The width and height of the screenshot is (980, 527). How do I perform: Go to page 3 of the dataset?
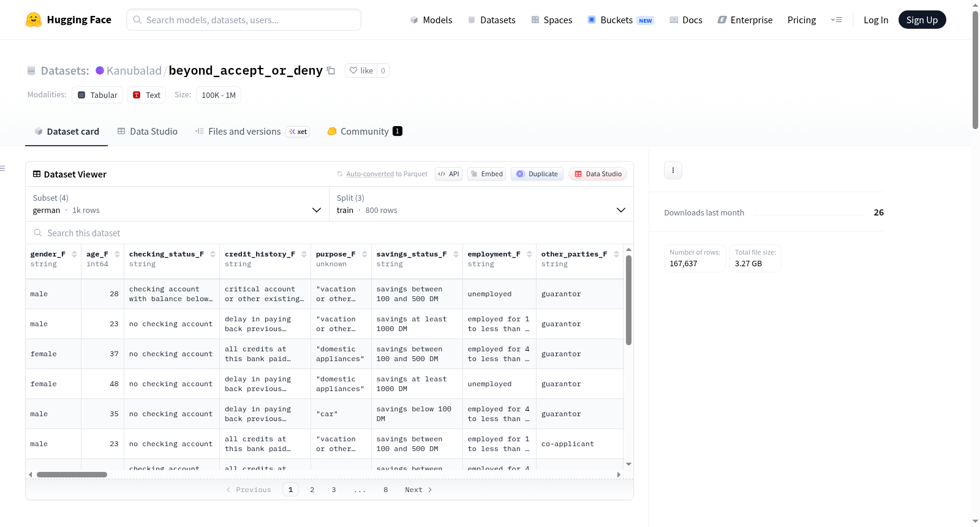pyautogui.click(x=334, y=490)
